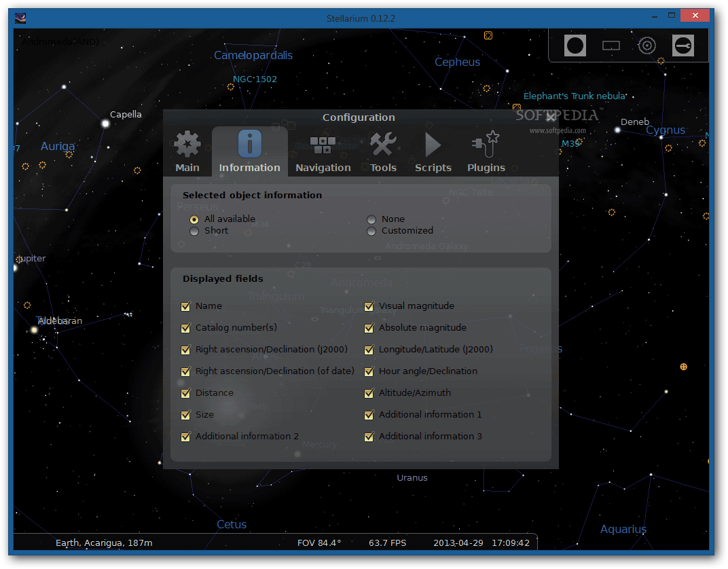Disable the Distance field checkbox
The height and width of the screenshot is (569, 728).
tap(185, 394)
